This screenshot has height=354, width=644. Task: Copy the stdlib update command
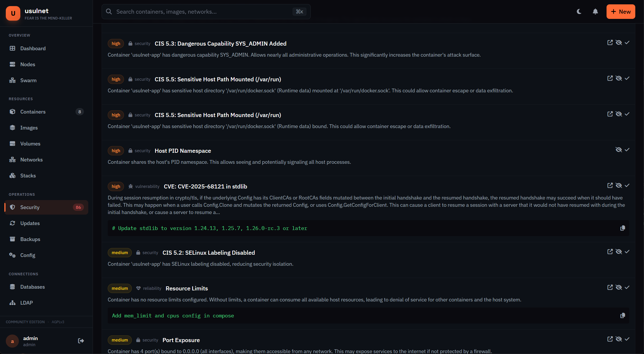[x=623, y=228]
